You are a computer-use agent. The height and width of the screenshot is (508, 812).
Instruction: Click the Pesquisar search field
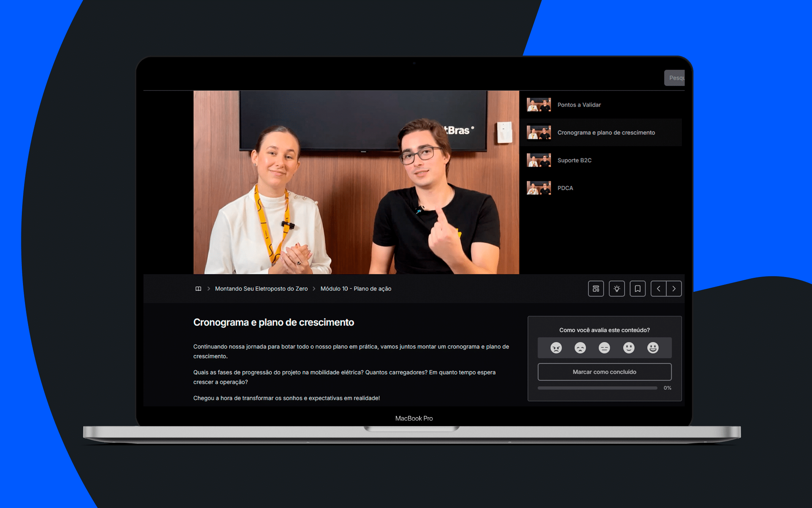[x=674, y=78]
